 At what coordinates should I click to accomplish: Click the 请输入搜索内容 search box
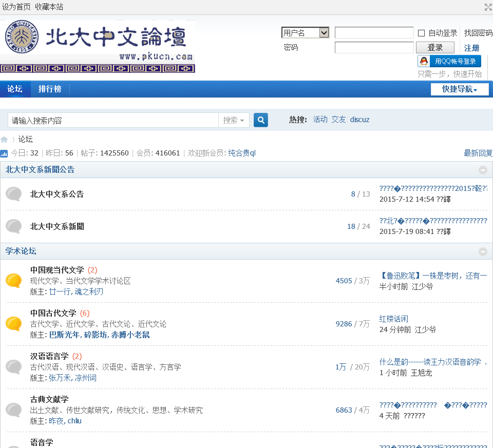(x=113, y=120)
